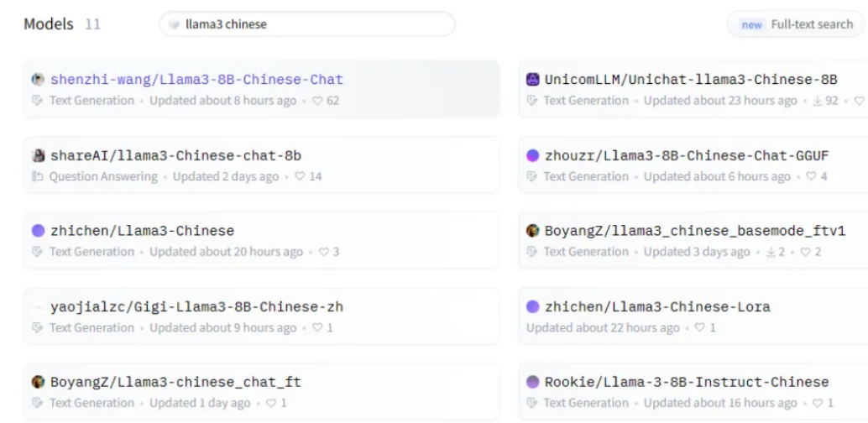Click Text Generation icon under Rookie model
This screenshot has width=868, height=423.
click(532, 403)
